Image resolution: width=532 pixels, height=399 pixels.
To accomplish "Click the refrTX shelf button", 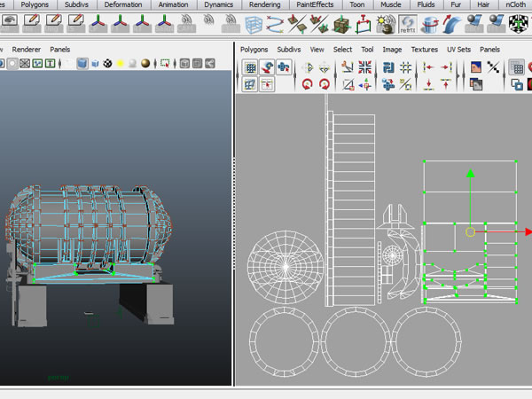I will [408, 25].
